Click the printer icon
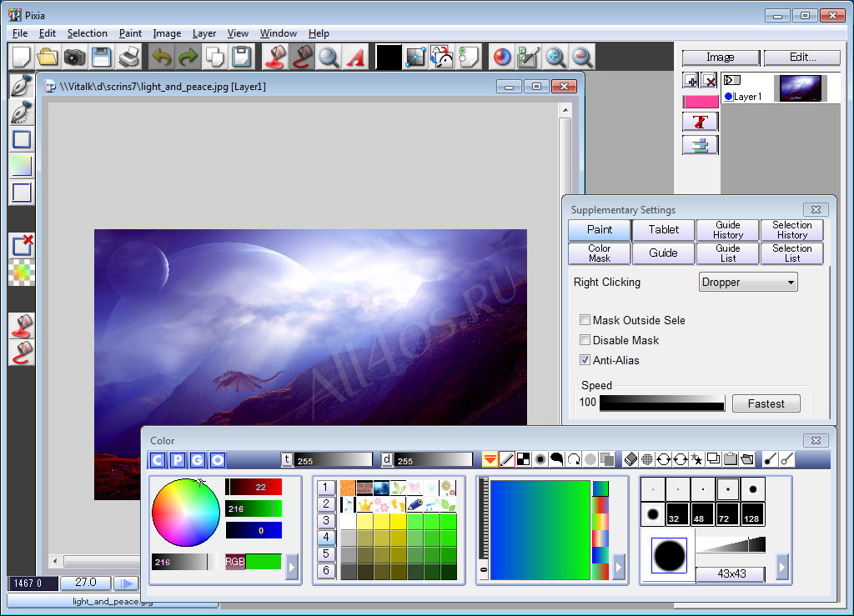Screen dimensions: 854x616 point(128,57)
